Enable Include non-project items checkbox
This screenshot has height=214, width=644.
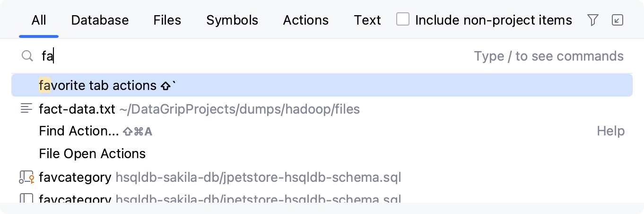point(403,20)
